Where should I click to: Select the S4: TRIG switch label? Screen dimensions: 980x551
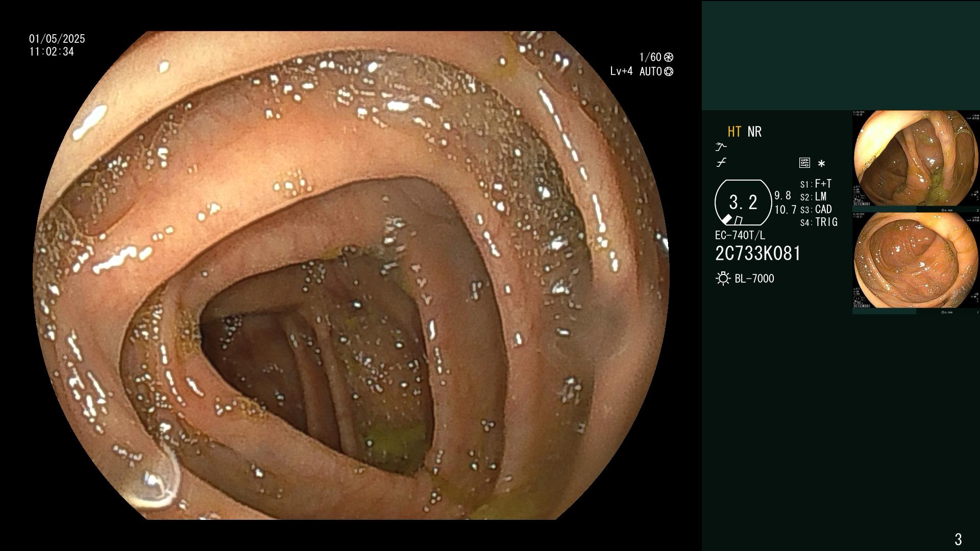coord(819,222)
